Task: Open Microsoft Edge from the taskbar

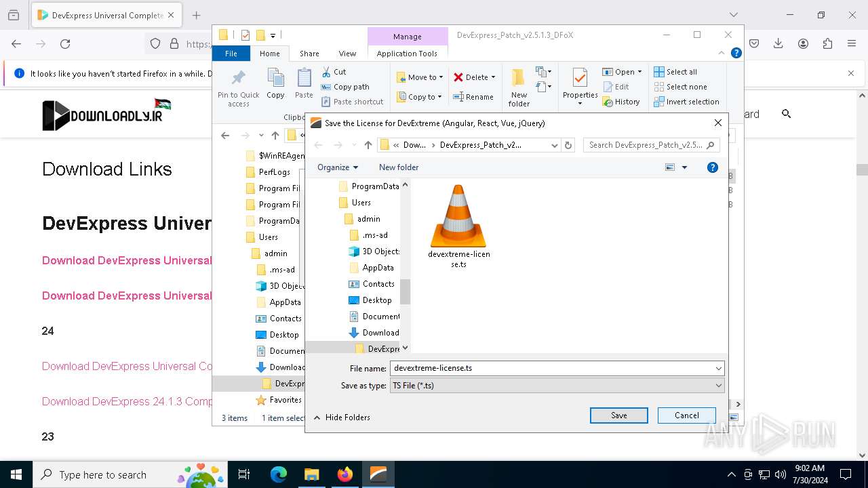Action: (279, 474)
